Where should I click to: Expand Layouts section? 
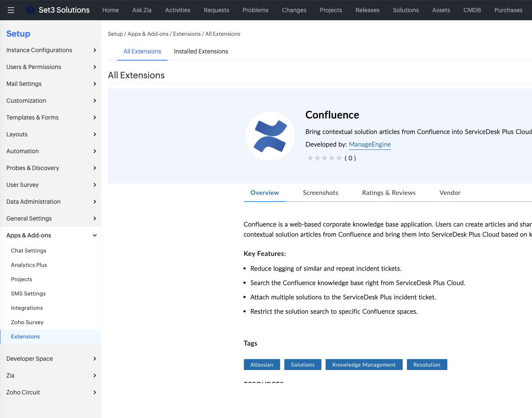tap(51, 134)
